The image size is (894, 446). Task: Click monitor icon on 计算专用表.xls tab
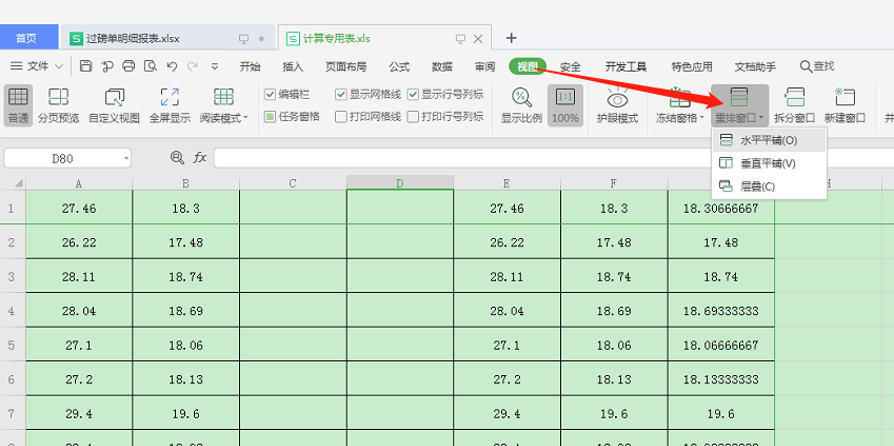click(461, 39)
